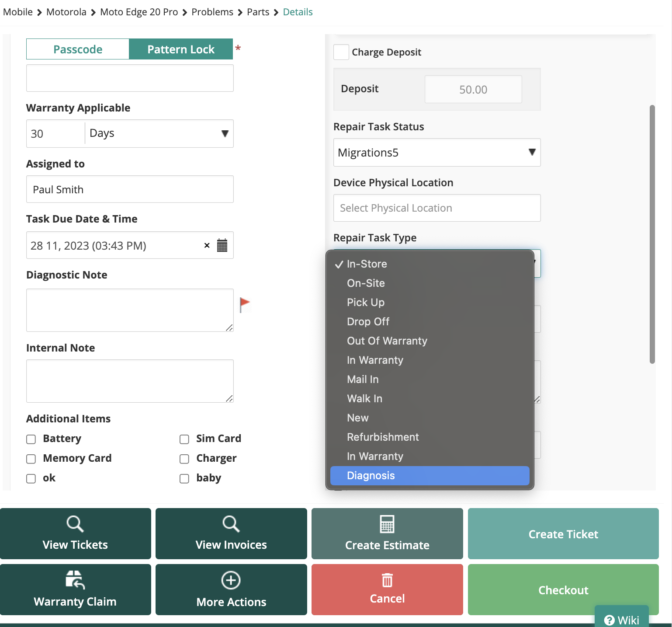The height and width of the screenshot is (627, 672).
Task: Navigate to Motorola breadcrumb
Action: [x=66, y=12]
